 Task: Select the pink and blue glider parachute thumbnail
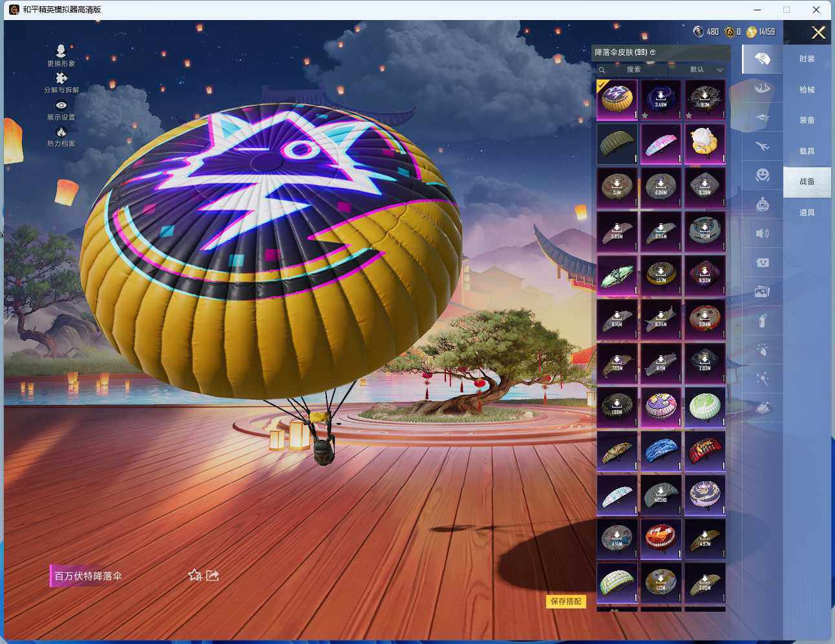[x=661, y=143]
